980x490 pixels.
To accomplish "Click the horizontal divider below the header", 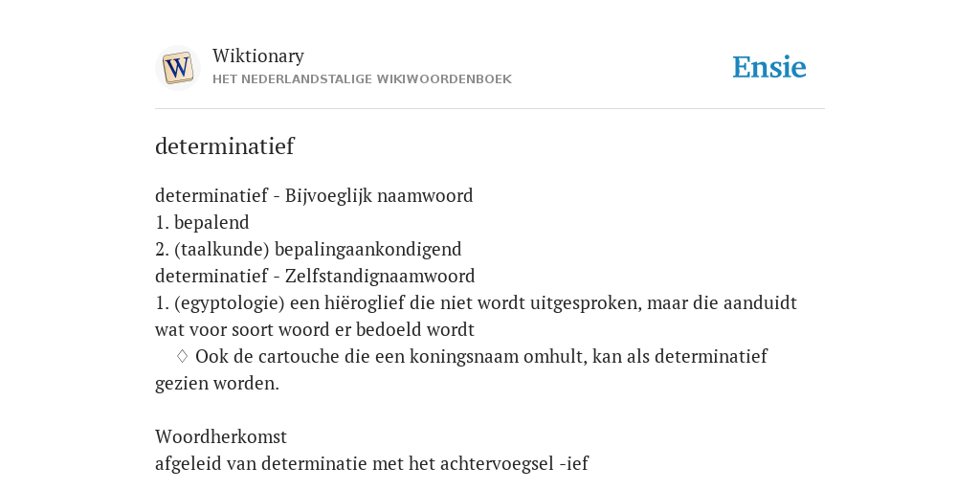I will tap(490, 109).
